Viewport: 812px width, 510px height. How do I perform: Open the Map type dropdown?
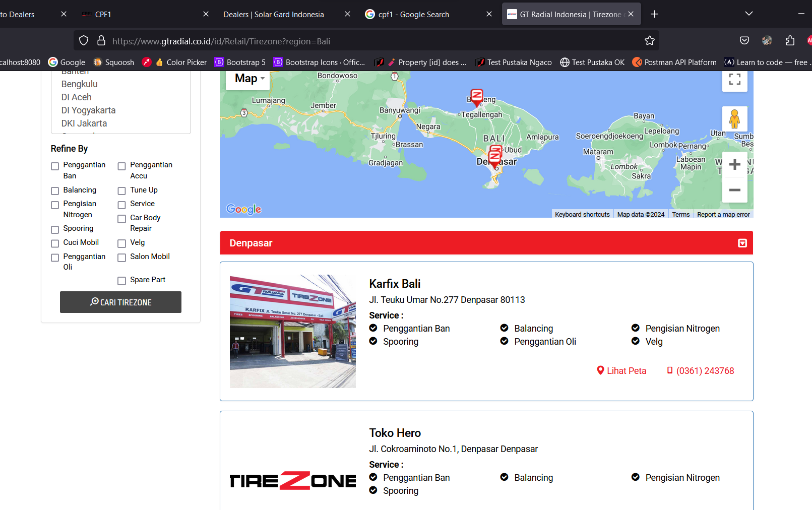pos(249,79)
